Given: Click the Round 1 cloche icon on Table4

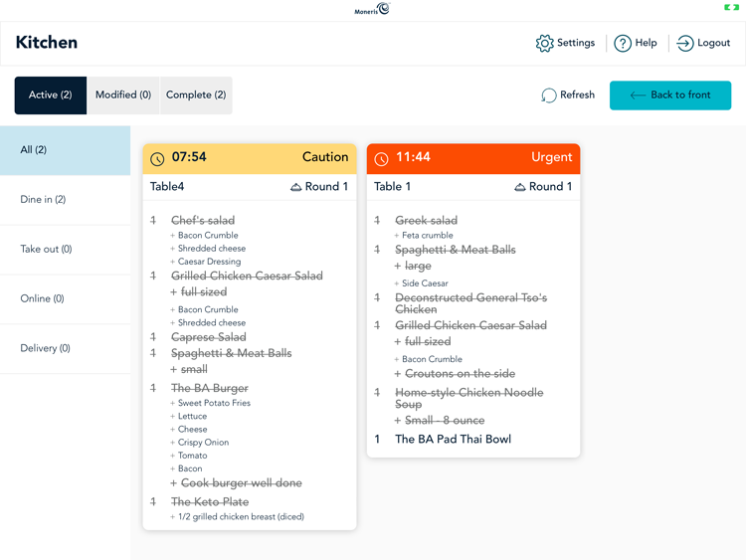Looking at the screenshot, I should pos(295,187).
